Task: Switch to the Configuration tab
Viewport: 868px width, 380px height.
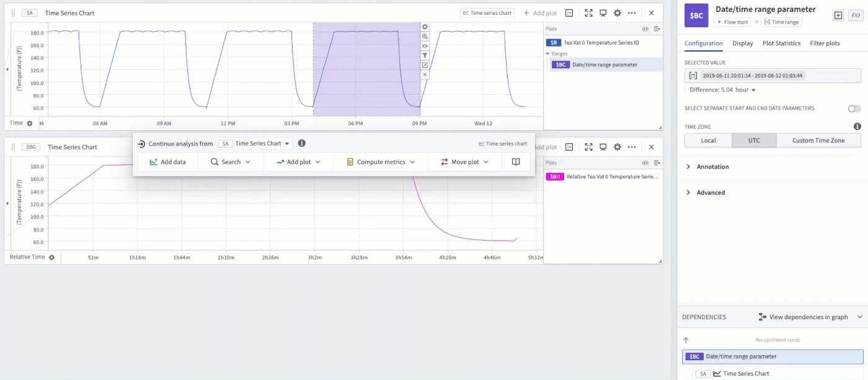Action: point(704,43)
